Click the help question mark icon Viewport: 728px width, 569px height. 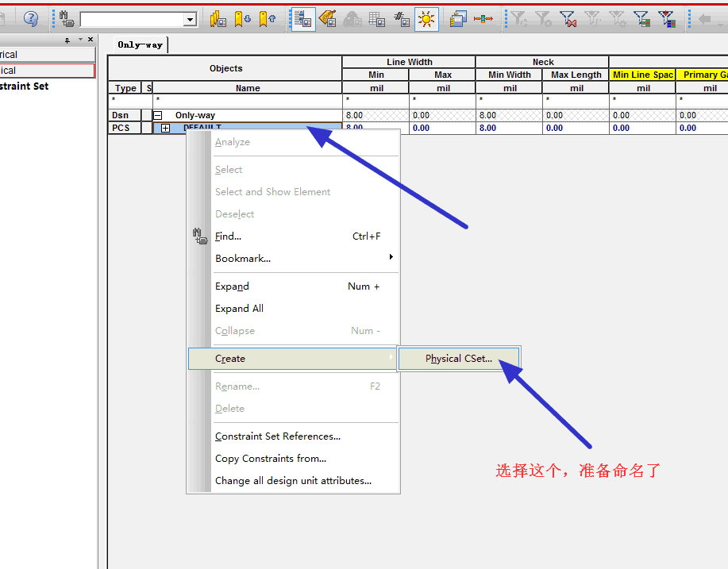click(x=31, y=19)
